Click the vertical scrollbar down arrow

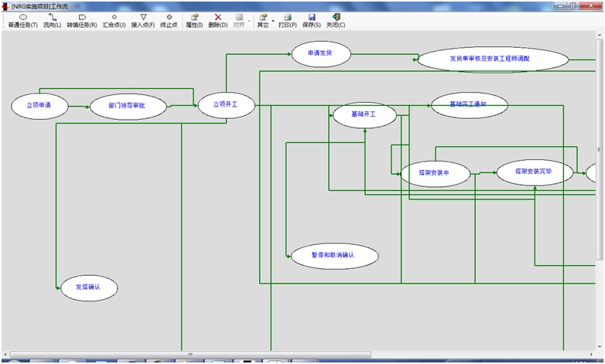[599, 345]
